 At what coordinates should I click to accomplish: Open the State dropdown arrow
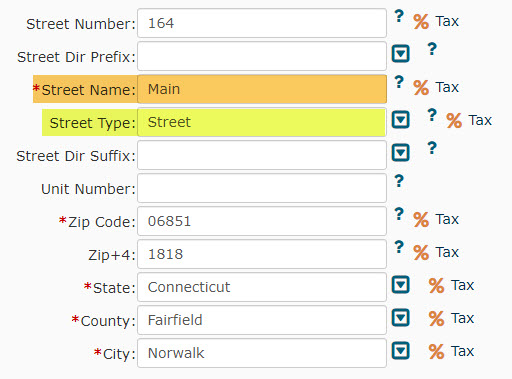click(x=400, y=285)
